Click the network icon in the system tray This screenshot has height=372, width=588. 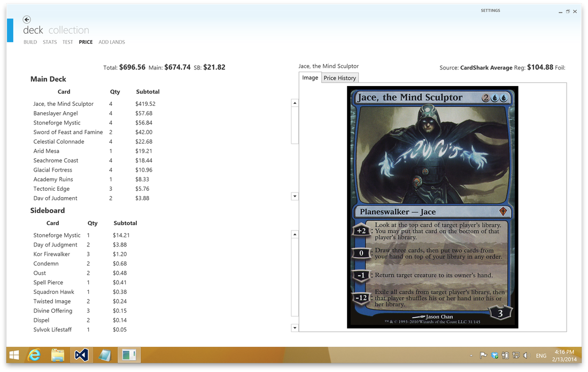516,355
